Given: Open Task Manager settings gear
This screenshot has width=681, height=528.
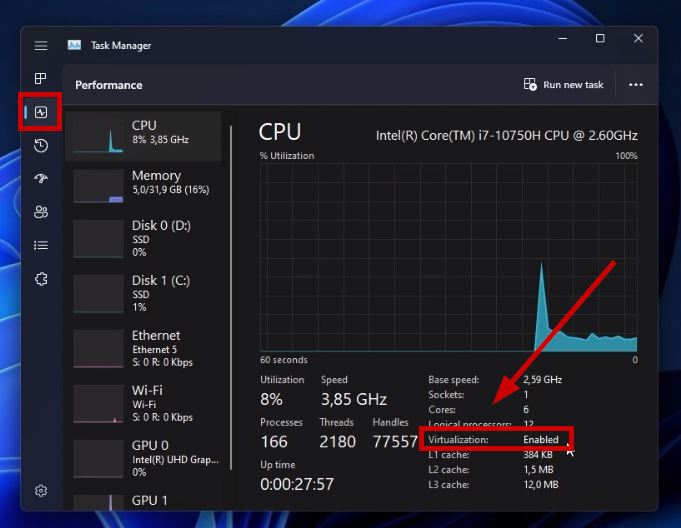Looking at the screenshot, I should tap(41, 491).
